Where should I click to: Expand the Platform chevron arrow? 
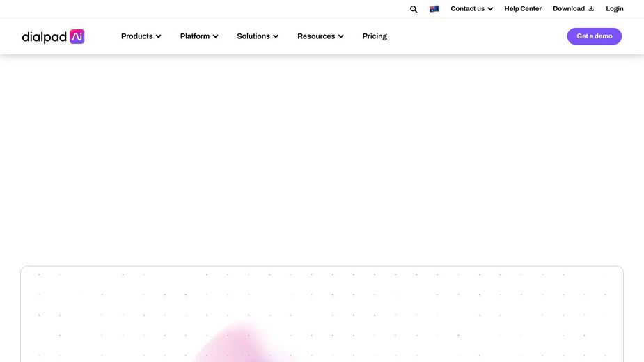(216, 36)
